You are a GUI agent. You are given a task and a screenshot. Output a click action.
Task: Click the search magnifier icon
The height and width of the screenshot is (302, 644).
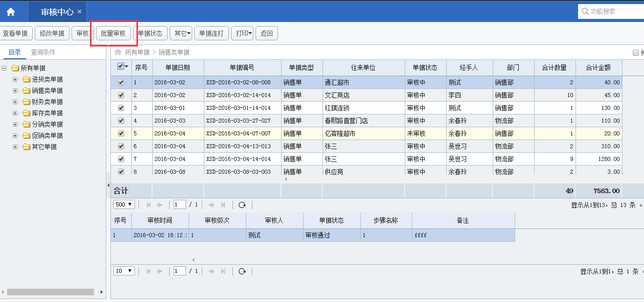[x=585, y=11]
